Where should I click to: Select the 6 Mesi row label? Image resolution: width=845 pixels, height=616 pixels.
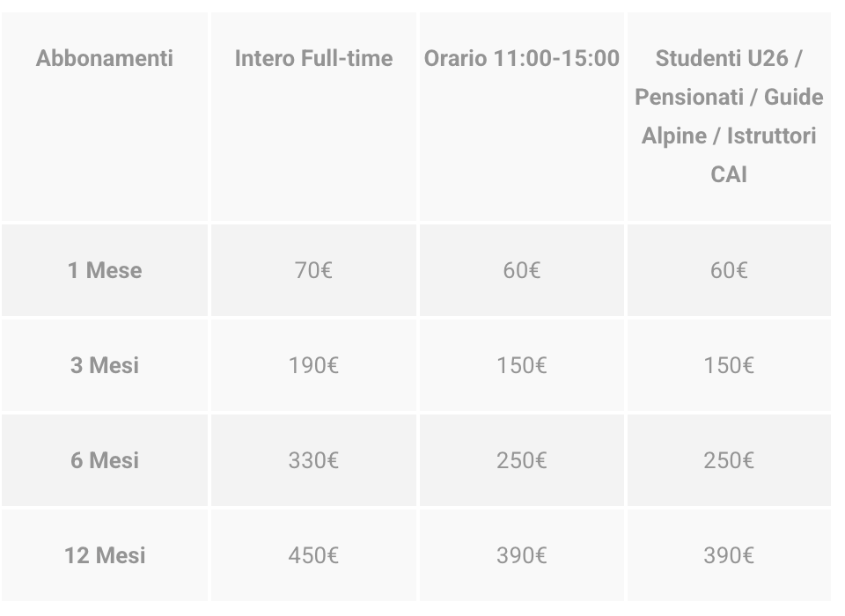pos(105,460)
